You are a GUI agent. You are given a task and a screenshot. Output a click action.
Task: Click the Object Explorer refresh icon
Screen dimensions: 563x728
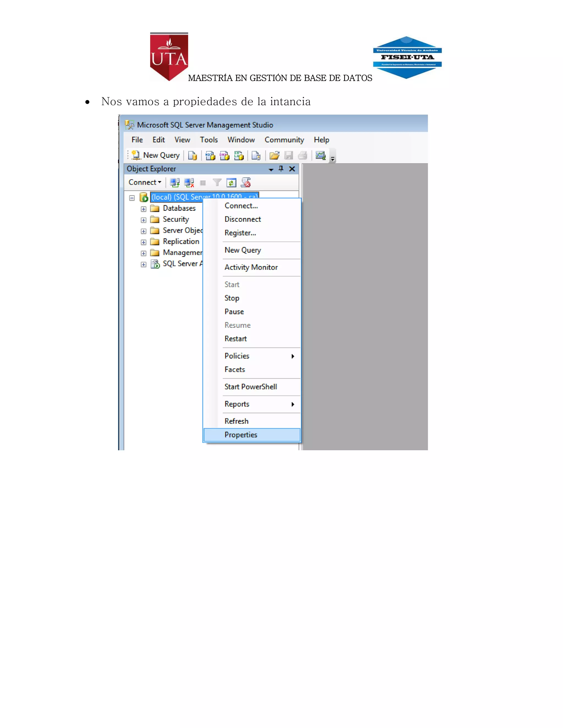pyautogui.click(x=231, y=182)
